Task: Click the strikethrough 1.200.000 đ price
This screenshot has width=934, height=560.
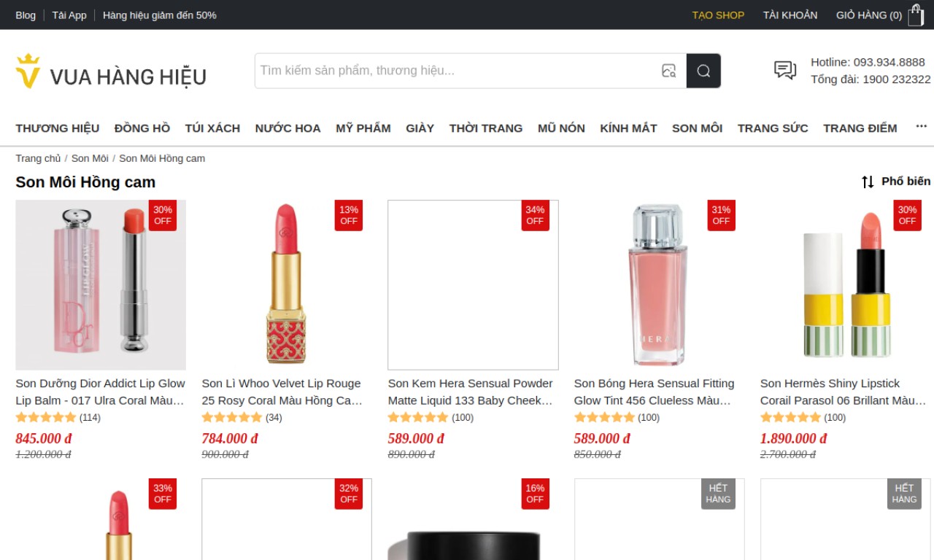Action: click(x=43, y=454)
